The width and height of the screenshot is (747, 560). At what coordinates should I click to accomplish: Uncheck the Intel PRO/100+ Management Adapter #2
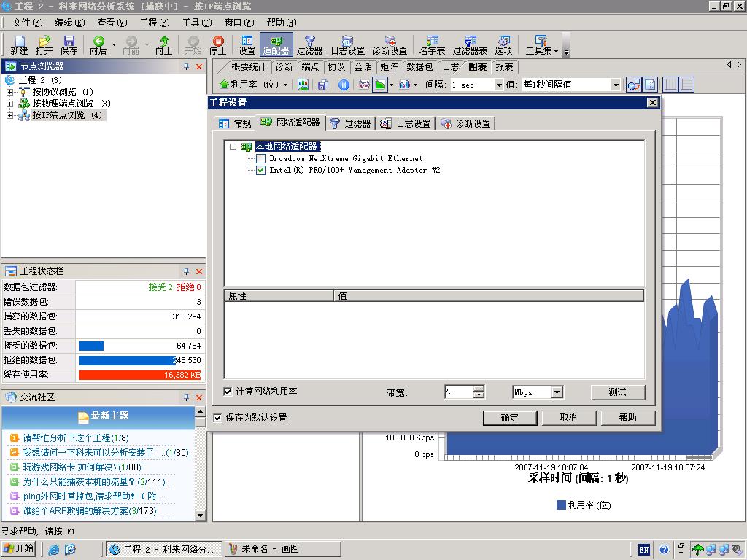(260, 170)
